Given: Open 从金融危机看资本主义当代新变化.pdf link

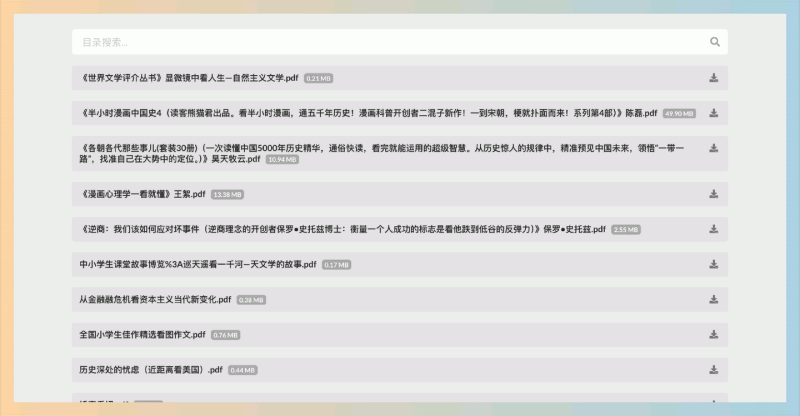Looking at the screenshot, I should (x=155, y=300).
